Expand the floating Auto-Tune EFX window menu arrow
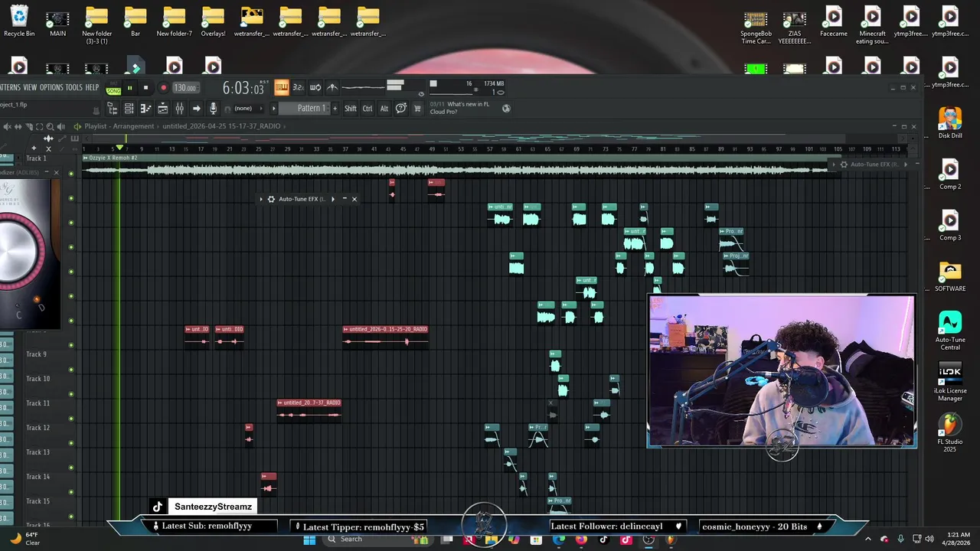The width and height of the screenshot is (980, 551). click(261, 199)
